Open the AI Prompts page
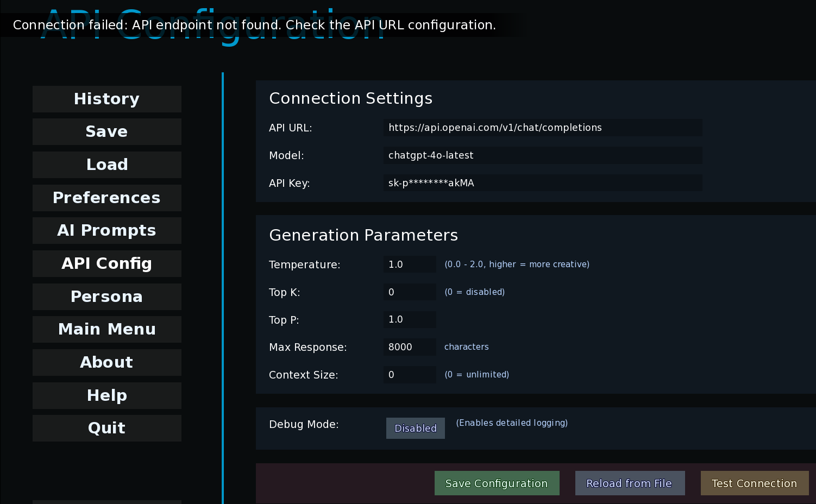 tap(106, 231)
